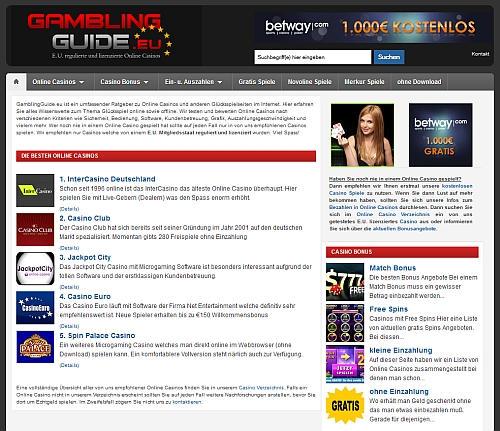This screenshot has width=500, height=431.
Task: Focus the Suchbegriff search input field
Action: 313,57
